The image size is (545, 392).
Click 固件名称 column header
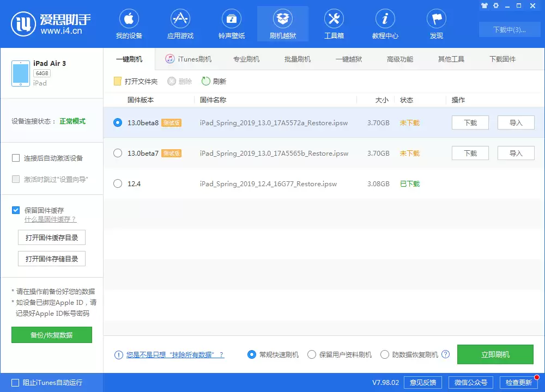click(x=213, y=100)
